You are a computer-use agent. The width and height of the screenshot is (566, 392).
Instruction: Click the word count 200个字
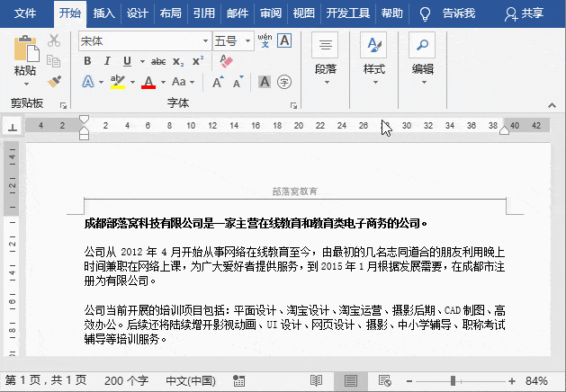pyautogui.click(x=126, y=380)
